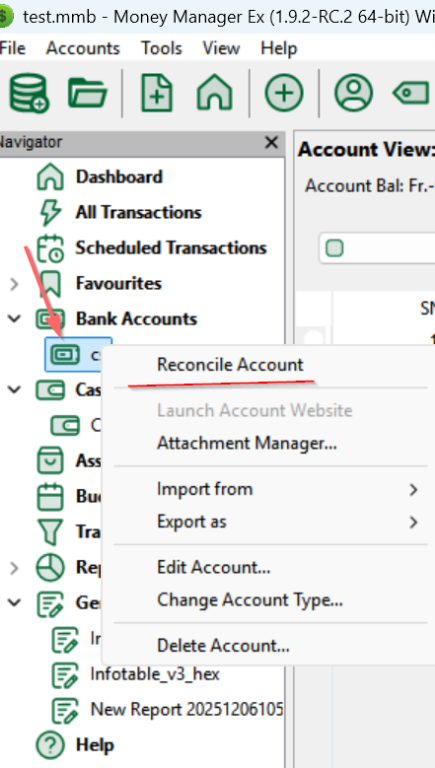Viewport: 435px width, 768px height.
Task: Open the Infotable_v3_hex report
Action: pos(155,674)
